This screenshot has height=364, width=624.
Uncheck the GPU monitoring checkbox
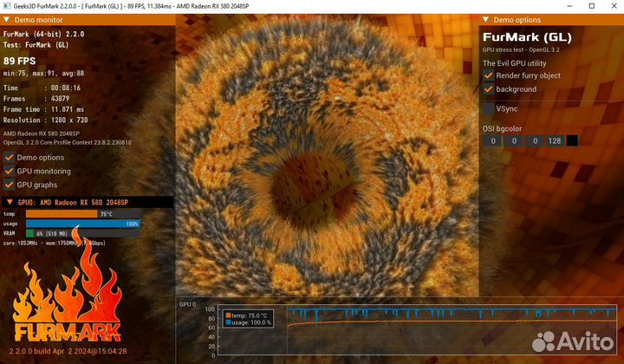pyautogui.click(x=10, y=171)
